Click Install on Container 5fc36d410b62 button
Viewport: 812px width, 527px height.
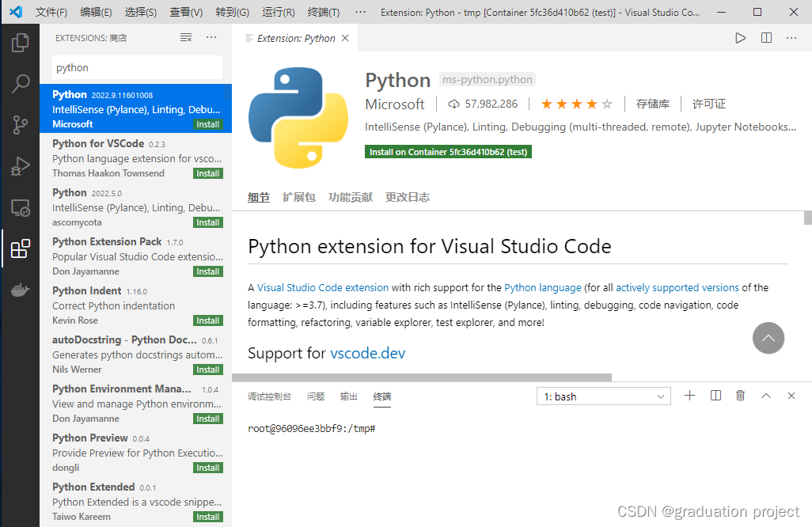(x=448, y=152)
